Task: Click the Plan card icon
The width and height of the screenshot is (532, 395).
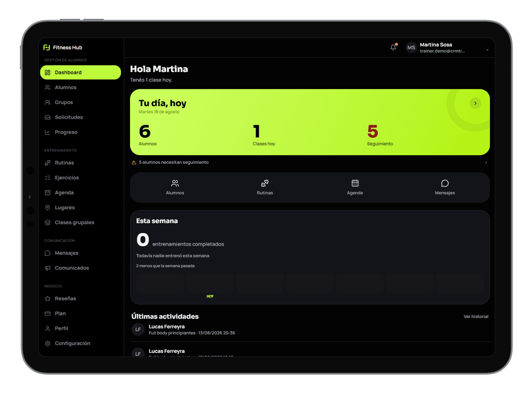Action: (48, 313)
